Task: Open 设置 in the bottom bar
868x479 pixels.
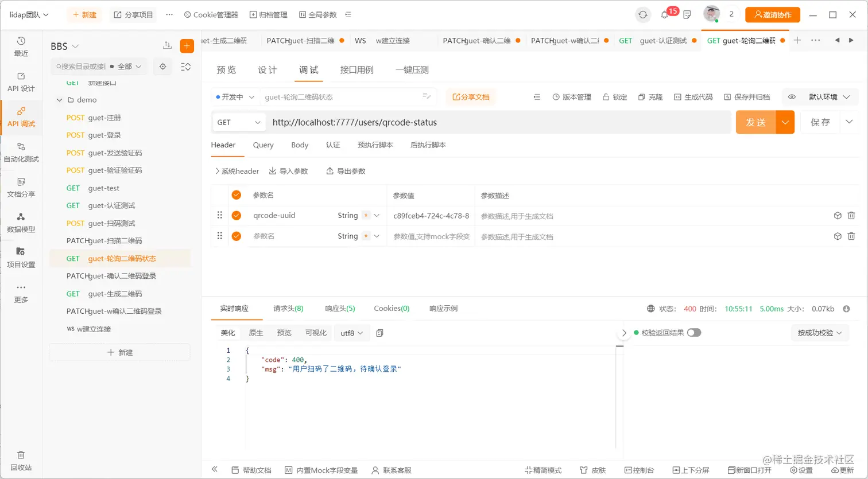Action: 801,470
